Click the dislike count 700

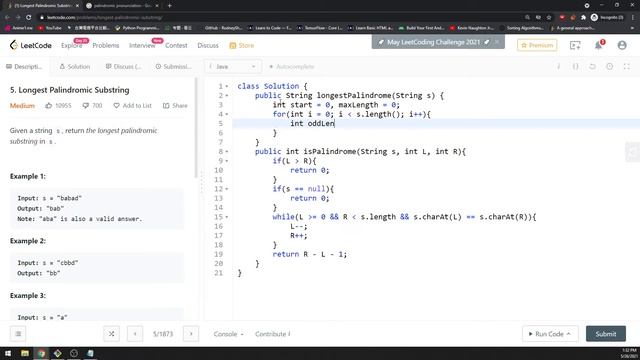[x=92, y=106]
